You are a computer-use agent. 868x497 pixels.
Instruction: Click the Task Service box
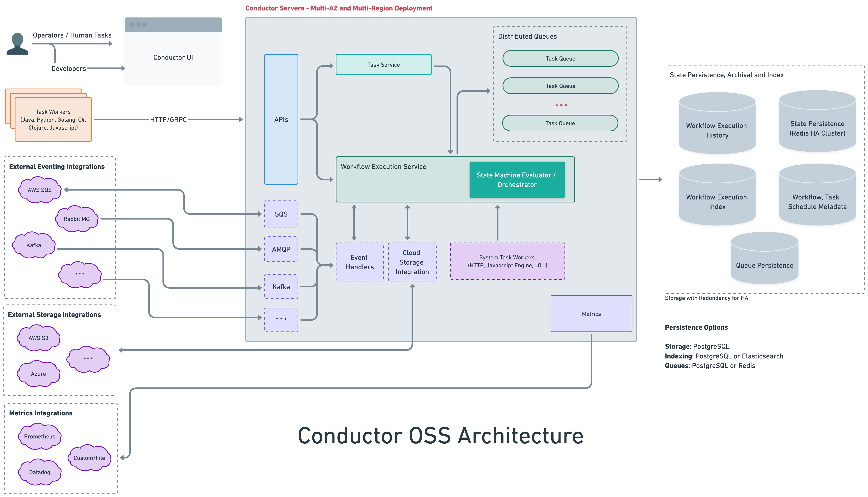click(x=383, y=65)
